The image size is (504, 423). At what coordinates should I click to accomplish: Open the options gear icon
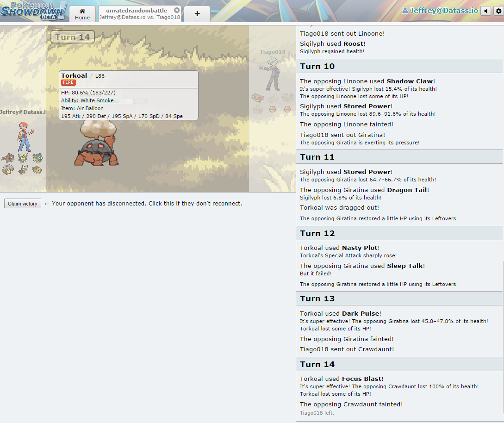[498, 11]
